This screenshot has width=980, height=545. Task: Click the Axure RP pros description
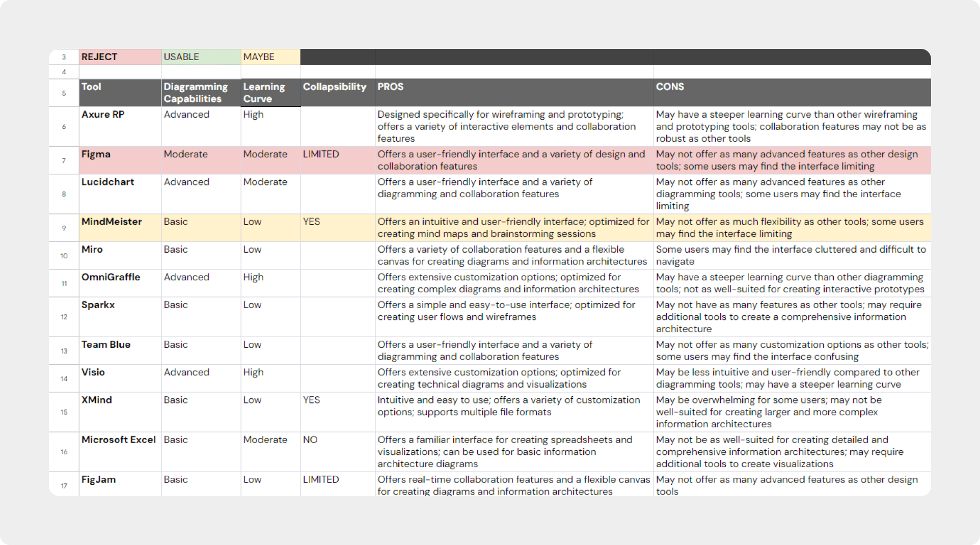coord(514,126)
